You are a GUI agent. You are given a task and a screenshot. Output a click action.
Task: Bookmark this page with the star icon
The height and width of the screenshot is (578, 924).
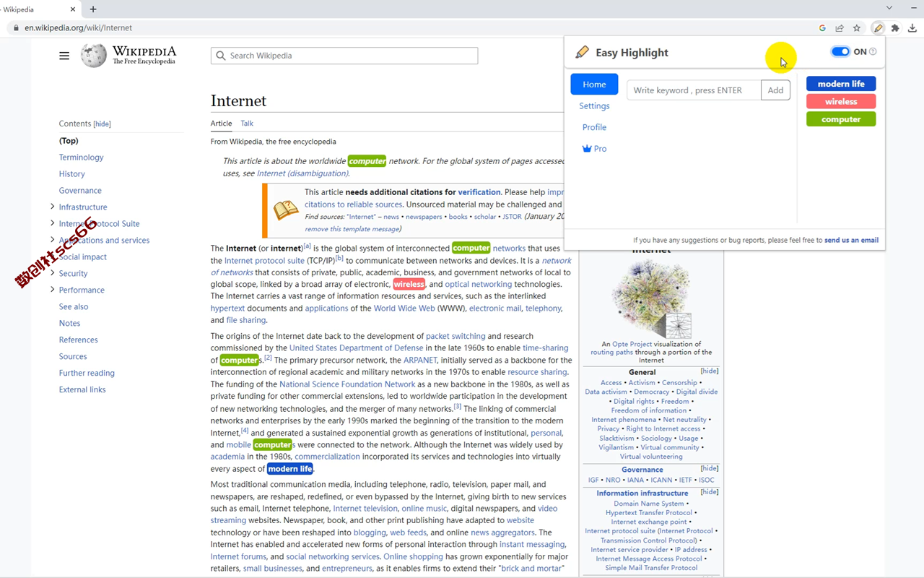tap(857, 28)
